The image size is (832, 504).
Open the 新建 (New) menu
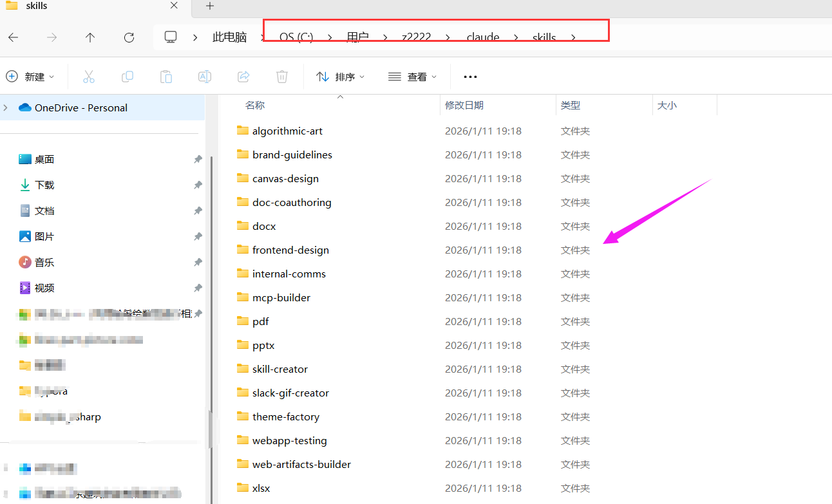pos(30,77)
